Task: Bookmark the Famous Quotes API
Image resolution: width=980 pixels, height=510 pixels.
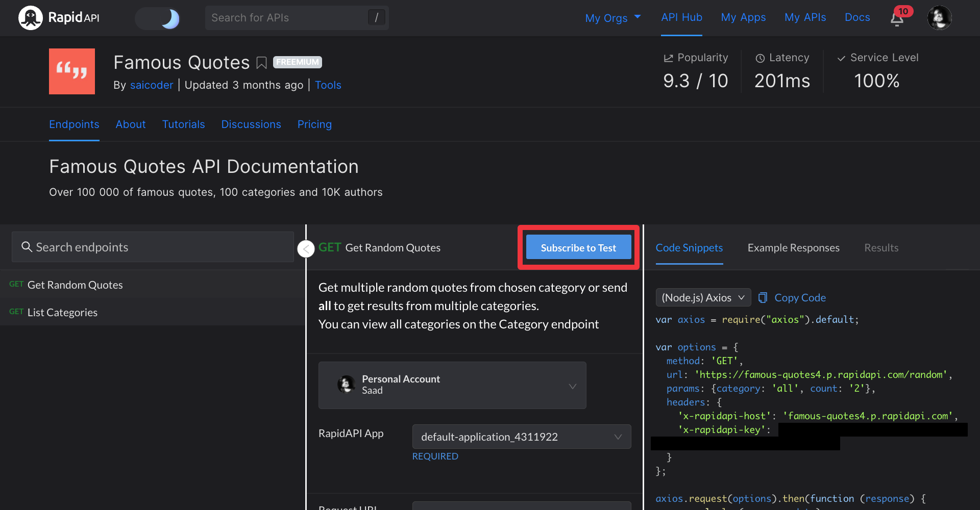Action: click(261, 63)
